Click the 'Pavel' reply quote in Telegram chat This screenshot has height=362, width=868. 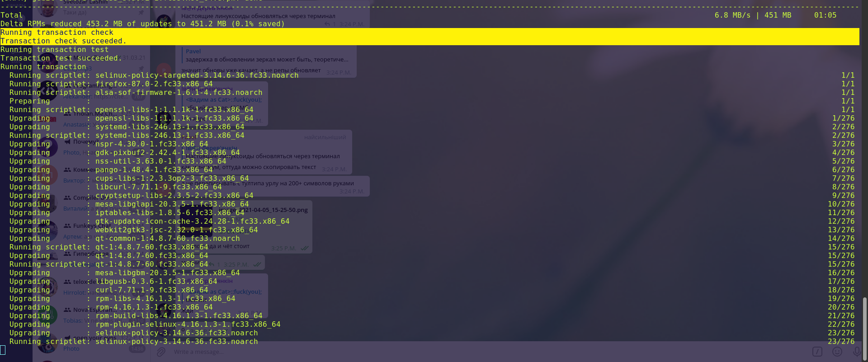[x=267, y=55]
